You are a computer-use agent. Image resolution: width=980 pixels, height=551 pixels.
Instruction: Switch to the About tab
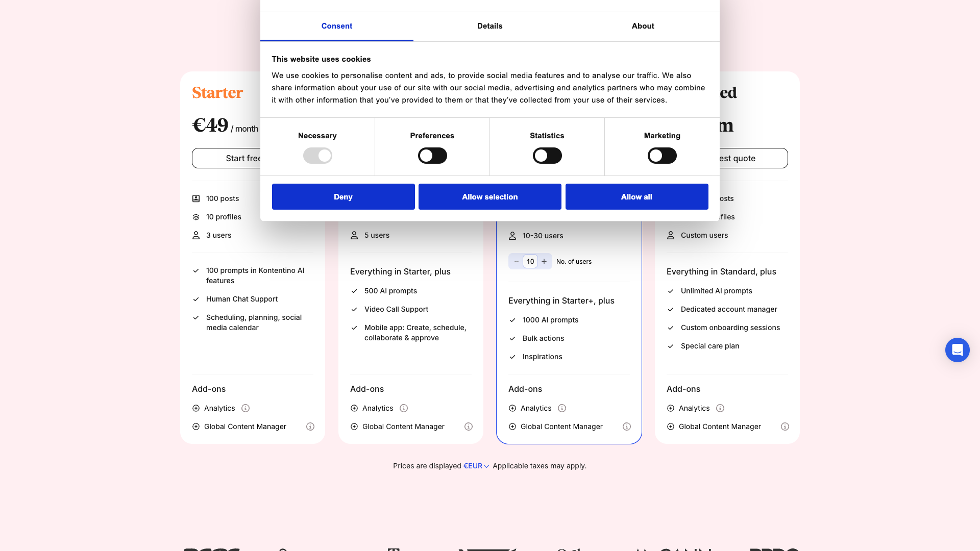pos(643,26)
